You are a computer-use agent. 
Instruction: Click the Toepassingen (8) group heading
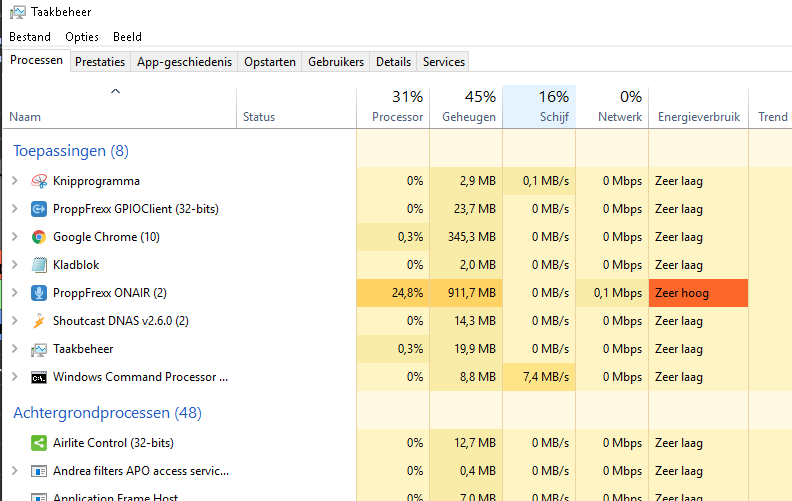pyautogui.click(x=71, y=151)
